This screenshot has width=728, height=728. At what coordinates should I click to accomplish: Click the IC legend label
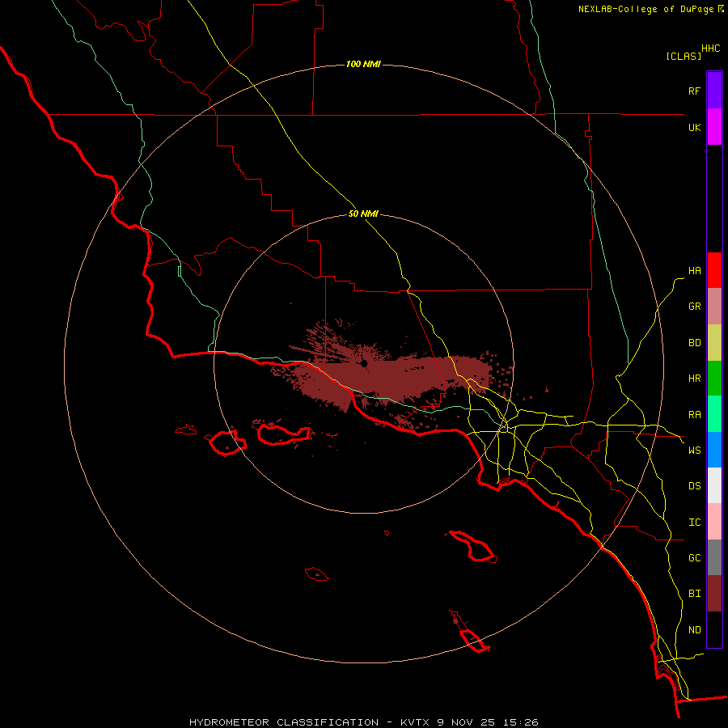coord(694,523)
